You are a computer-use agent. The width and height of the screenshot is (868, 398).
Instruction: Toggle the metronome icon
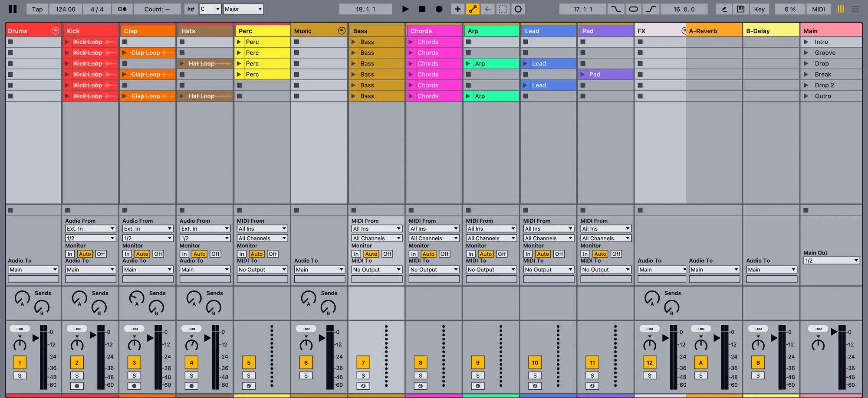click(122, 9)
